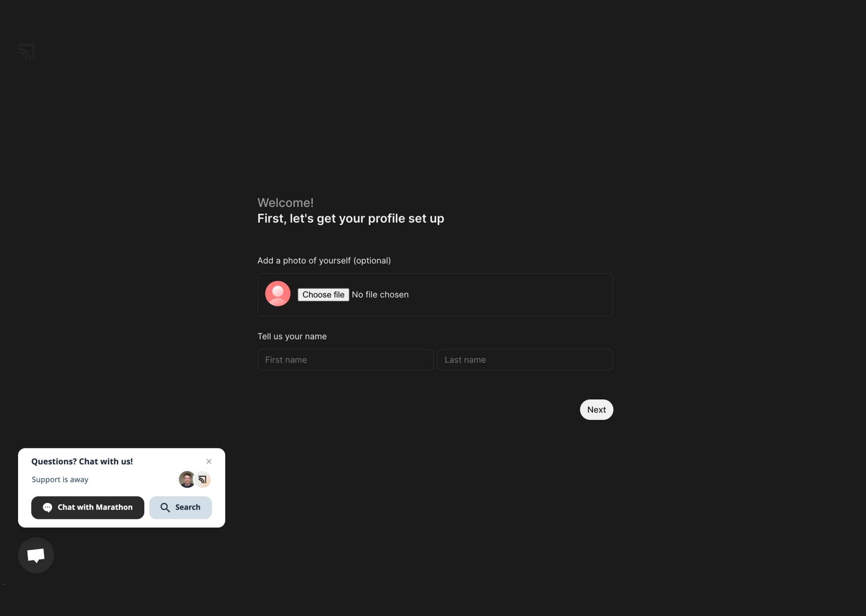The image size is (866, 616).
Task: Click the support agent avatar icon
Action: point(186,479)
